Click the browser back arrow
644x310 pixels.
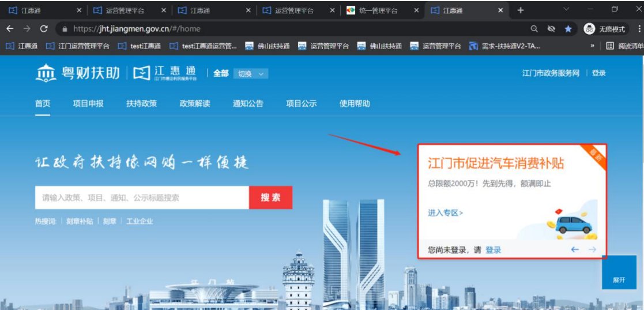pyautogui.click(x=10, y=29)
